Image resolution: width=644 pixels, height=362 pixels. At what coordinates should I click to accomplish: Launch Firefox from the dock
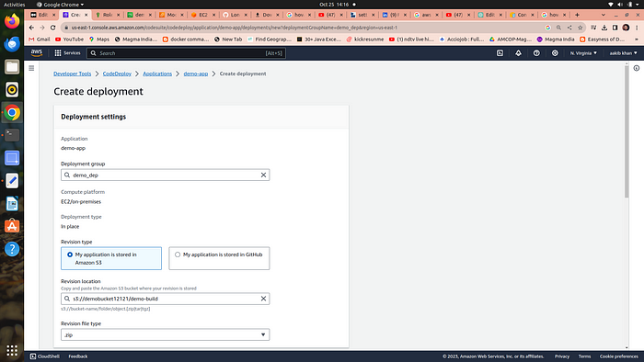pyautogui.click(x=12, y=21)
